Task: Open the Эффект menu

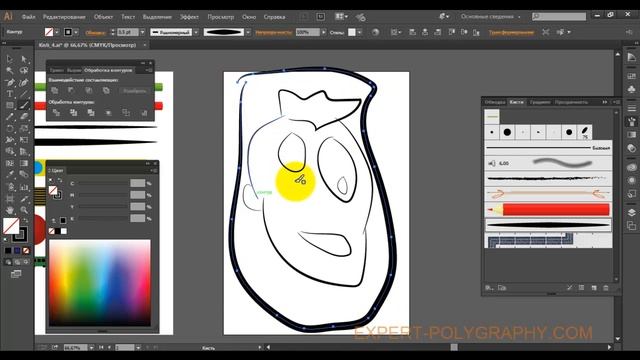Action: (189, 17)
